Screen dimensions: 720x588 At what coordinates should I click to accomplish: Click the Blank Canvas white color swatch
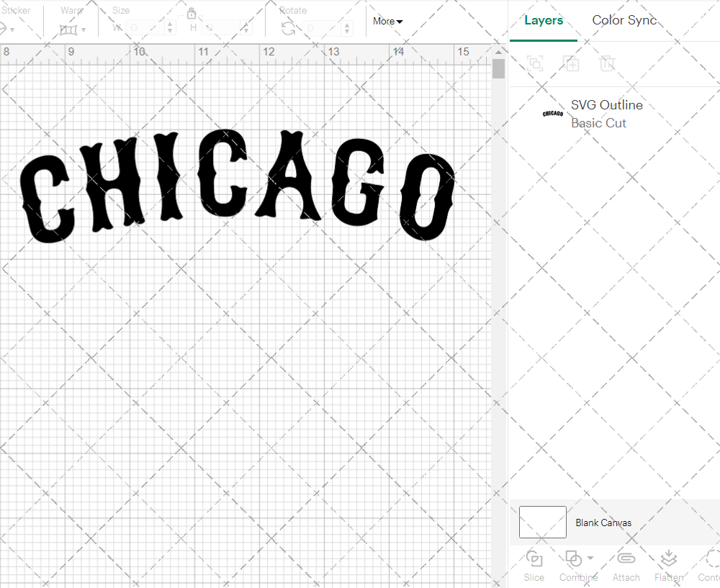(542, 522)
